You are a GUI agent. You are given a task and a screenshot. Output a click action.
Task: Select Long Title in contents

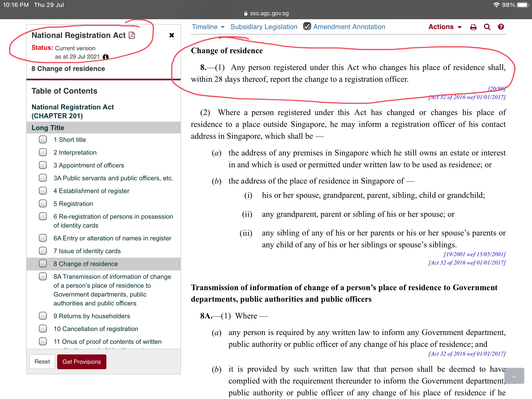click(48, 128)
